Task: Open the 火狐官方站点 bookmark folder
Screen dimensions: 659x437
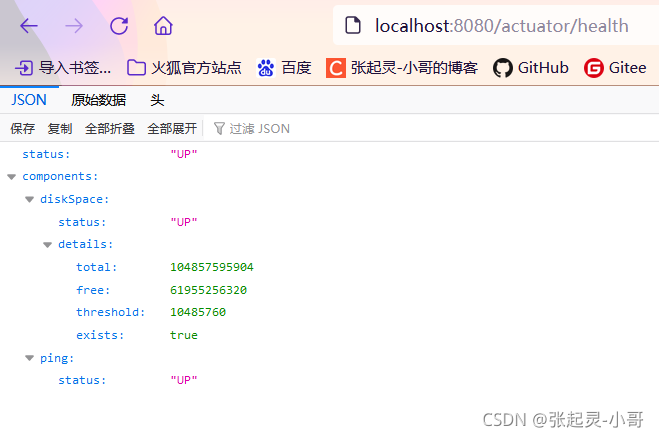Action: pyautogui.click(x=185, y=68)
